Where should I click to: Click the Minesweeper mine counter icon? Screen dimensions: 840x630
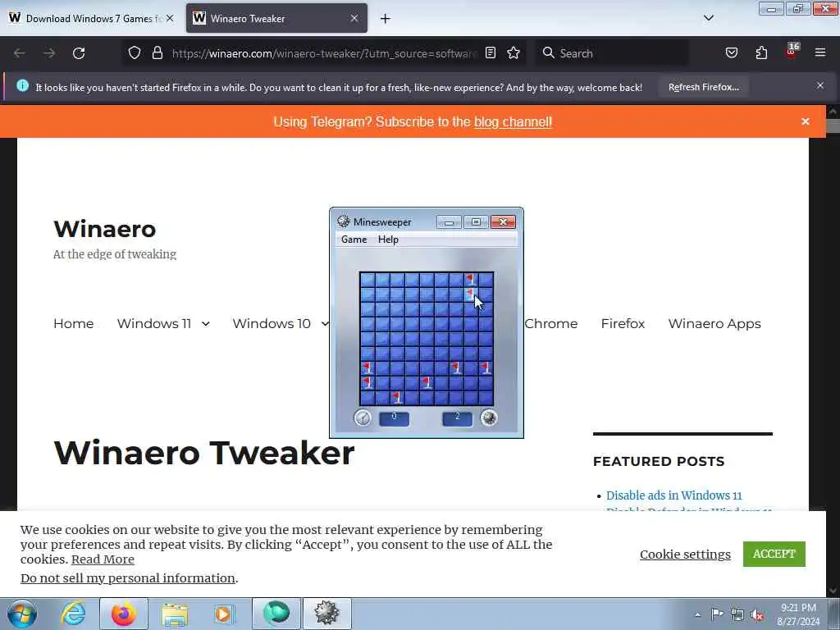489,418
